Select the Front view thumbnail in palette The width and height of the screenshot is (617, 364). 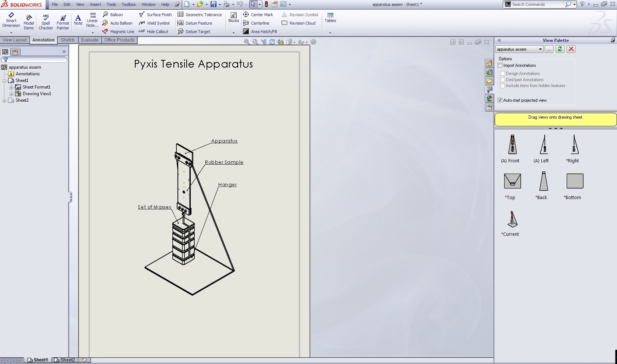point(512,144)
